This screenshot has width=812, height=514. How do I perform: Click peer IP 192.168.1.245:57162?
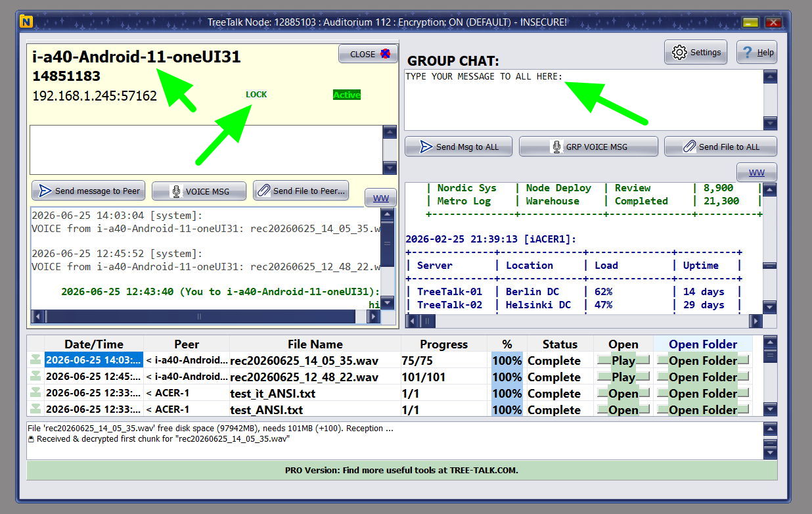[x=95, y=96]
